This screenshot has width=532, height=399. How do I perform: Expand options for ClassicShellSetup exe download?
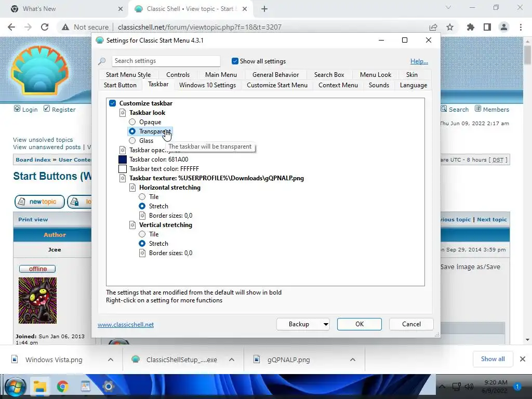[232, 360]
